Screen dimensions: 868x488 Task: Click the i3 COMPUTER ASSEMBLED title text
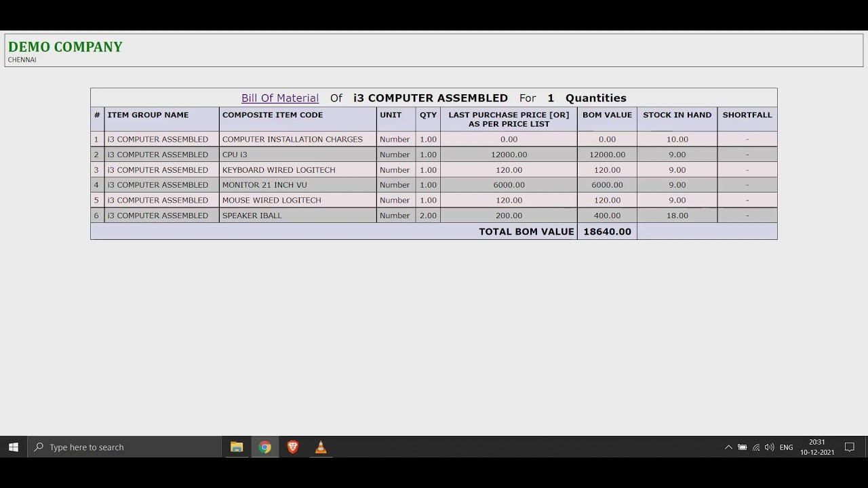pyautogui.click(x=431, y=98)
